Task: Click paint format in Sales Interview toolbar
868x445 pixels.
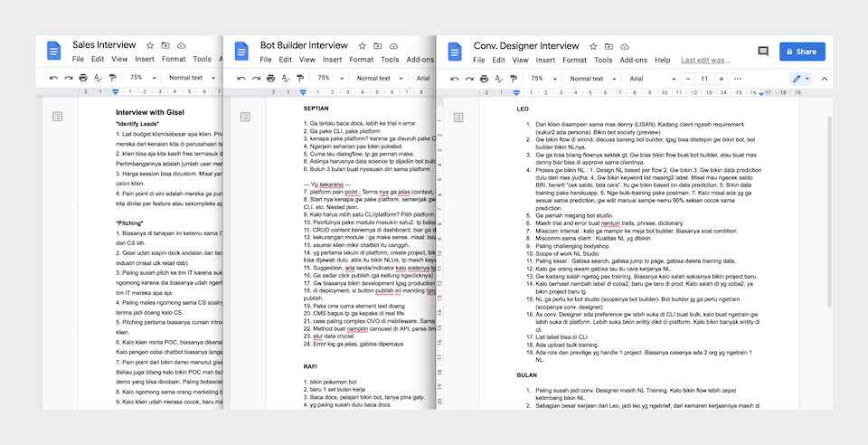Action: [113, 78]
